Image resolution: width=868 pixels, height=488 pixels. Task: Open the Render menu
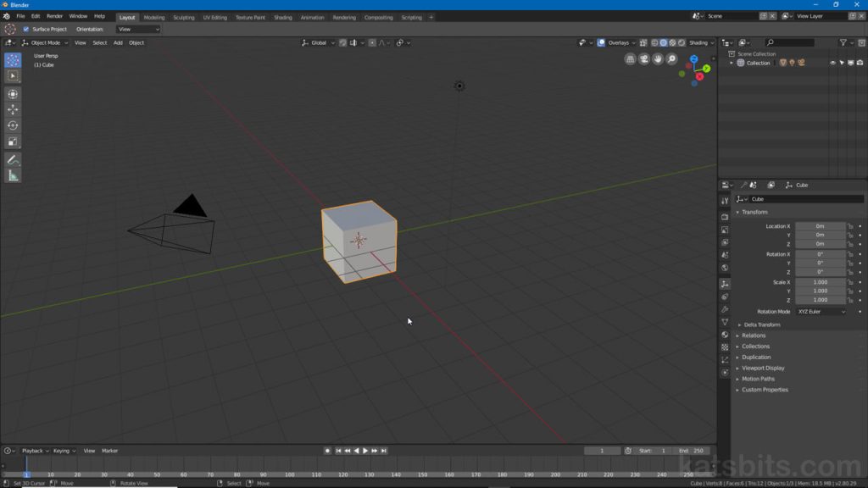point(54,16)
